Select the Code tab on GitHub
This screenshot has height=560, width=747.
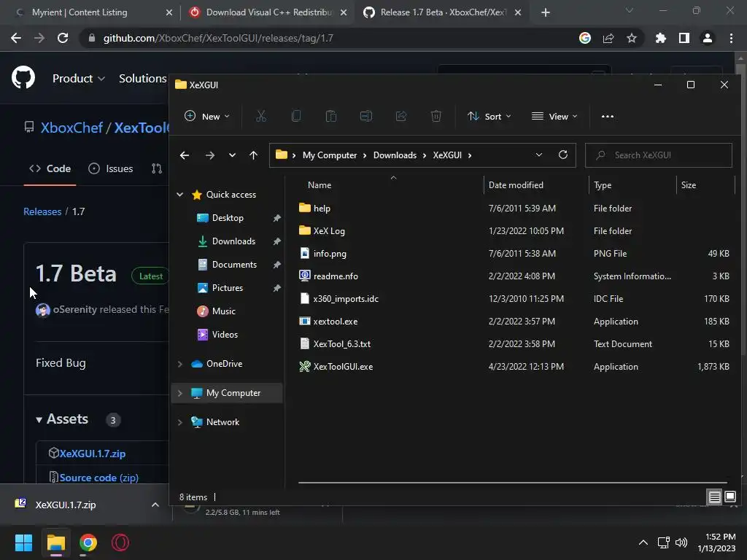(50, 168)
